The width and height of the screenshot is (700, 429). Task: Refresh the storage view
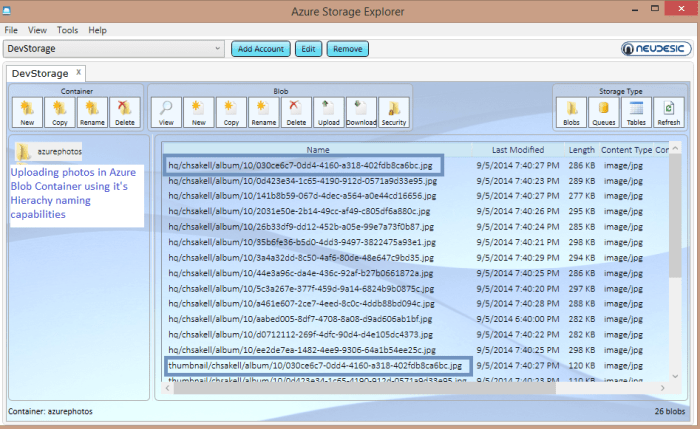coord(669,112)
